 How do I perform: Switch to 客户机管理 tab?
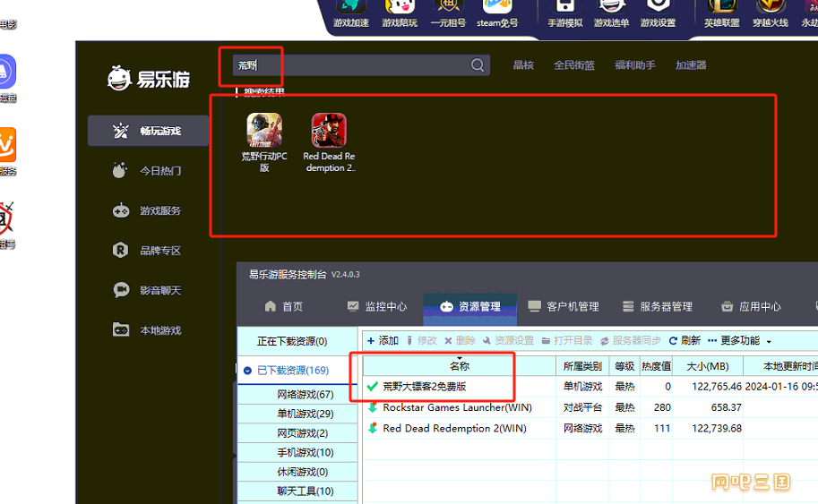coord(564,306)
